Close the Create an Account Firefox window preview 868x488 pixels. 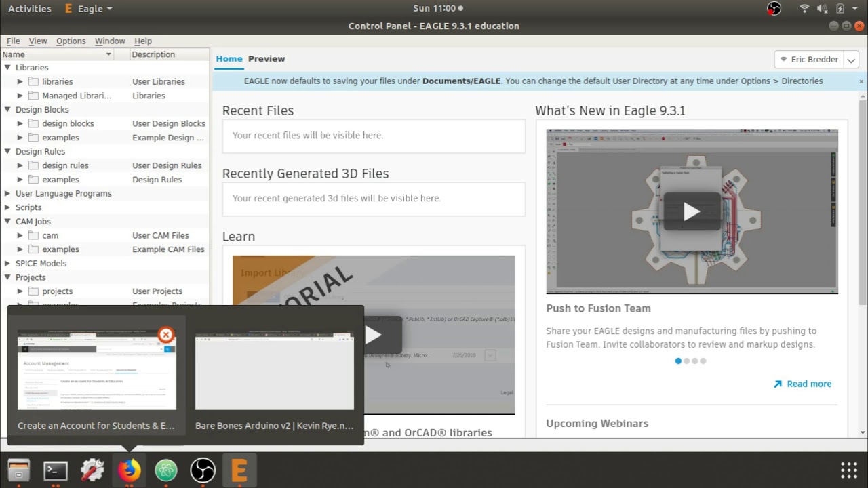click(165, 335)
